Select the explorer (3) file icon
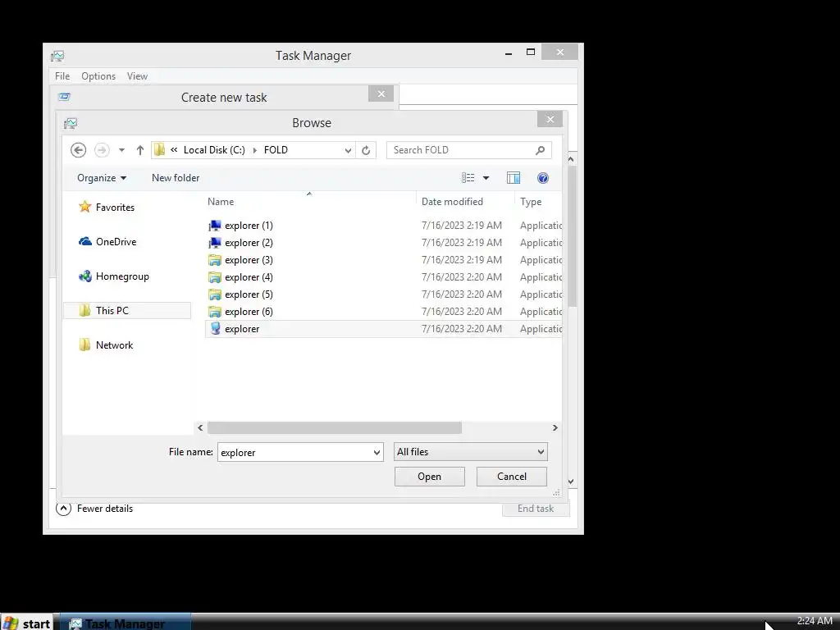The width and height of the screenshot is (840, 630). coord(215,260)
